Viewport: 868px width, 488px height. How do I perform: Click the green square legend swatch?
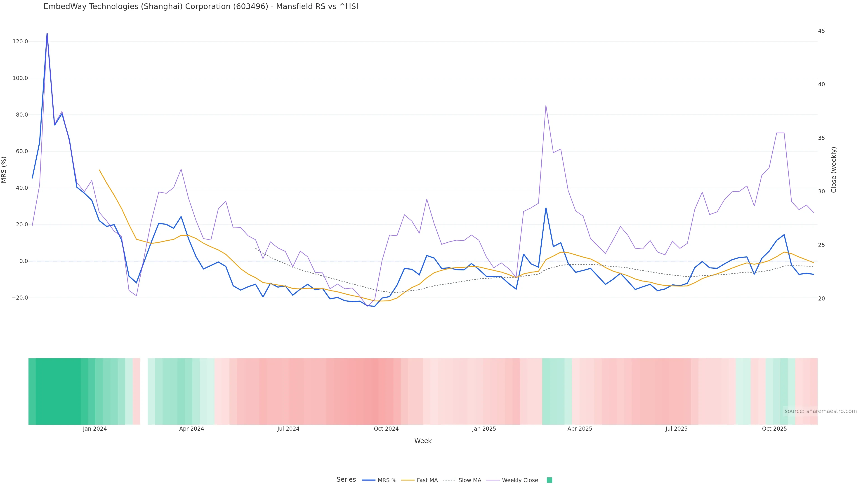tap(549, 480)
